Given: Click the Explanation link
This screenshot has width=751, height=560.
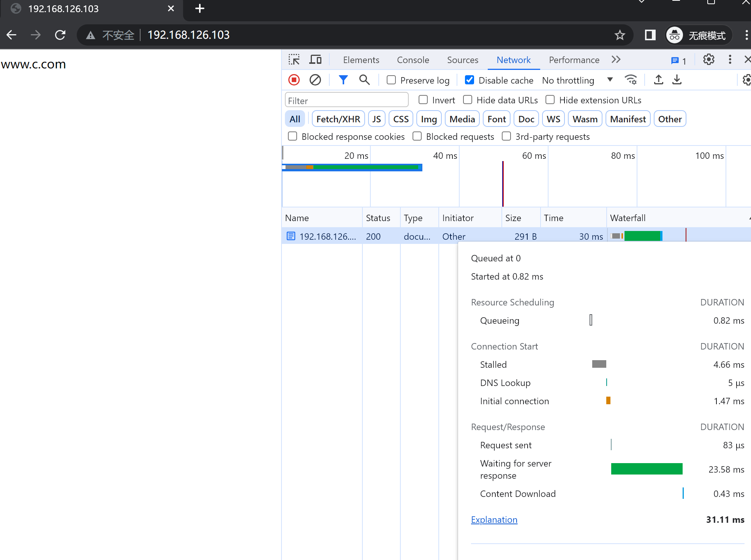Looking at the screenshot, I should (494, 519).
